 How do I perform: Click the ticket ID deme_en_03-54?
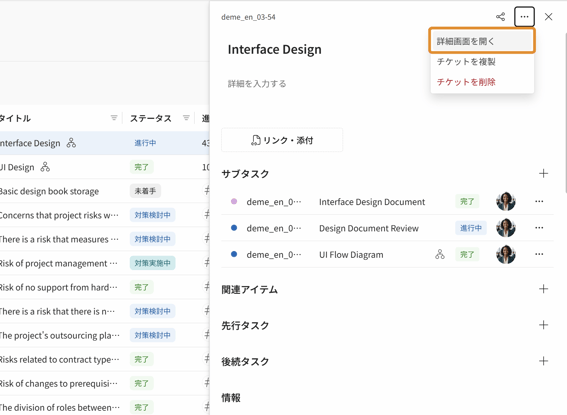(x=248, y=17)
